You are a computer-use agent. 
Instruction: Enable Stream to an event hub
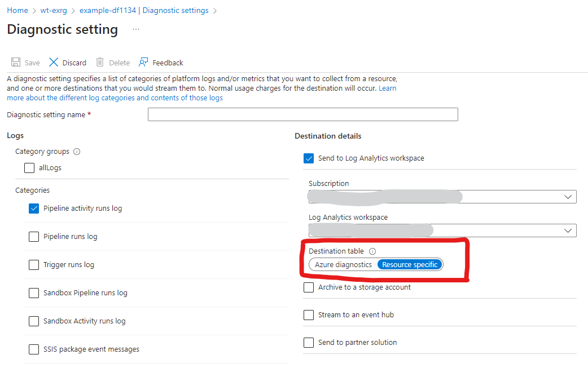click(x=309, y=314)
